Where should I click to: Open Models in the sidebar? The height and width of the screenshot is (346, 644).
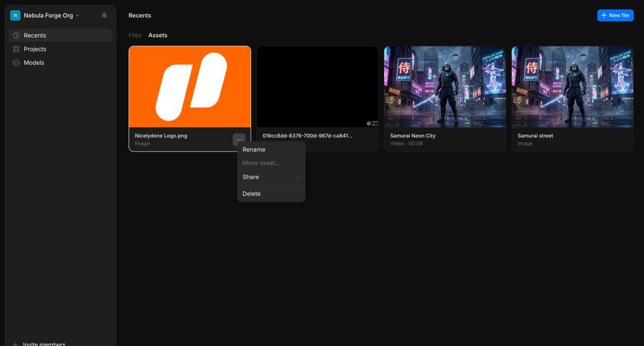60,62
